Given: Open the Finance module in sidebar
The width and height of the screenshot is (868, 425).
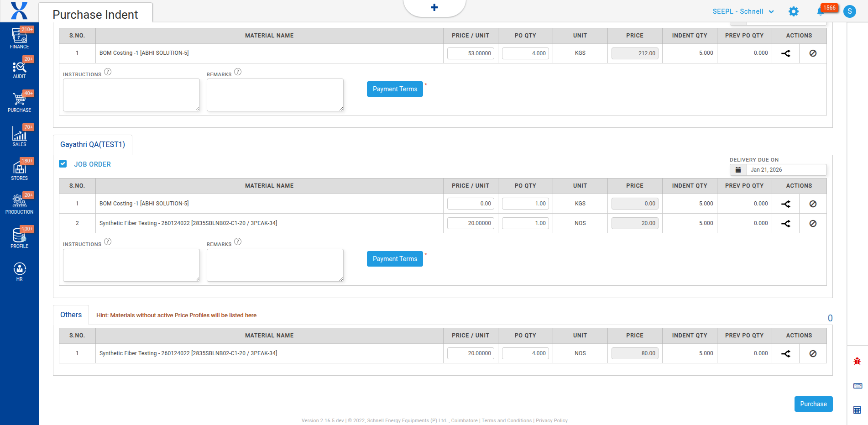Looking at the screenshot, I should [19, 38].
